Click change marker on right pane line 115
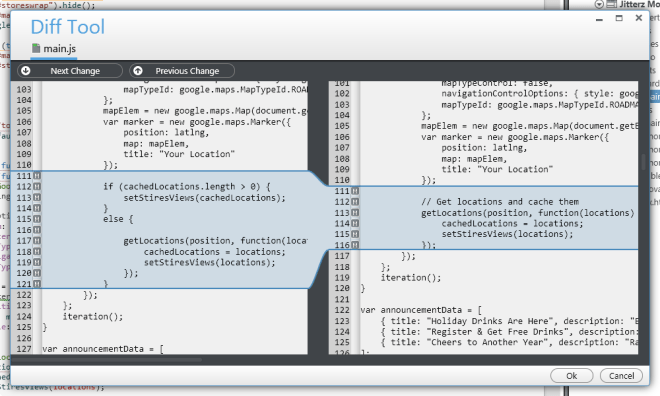This screenshot has width=660, height=396. tap(355, 234)
